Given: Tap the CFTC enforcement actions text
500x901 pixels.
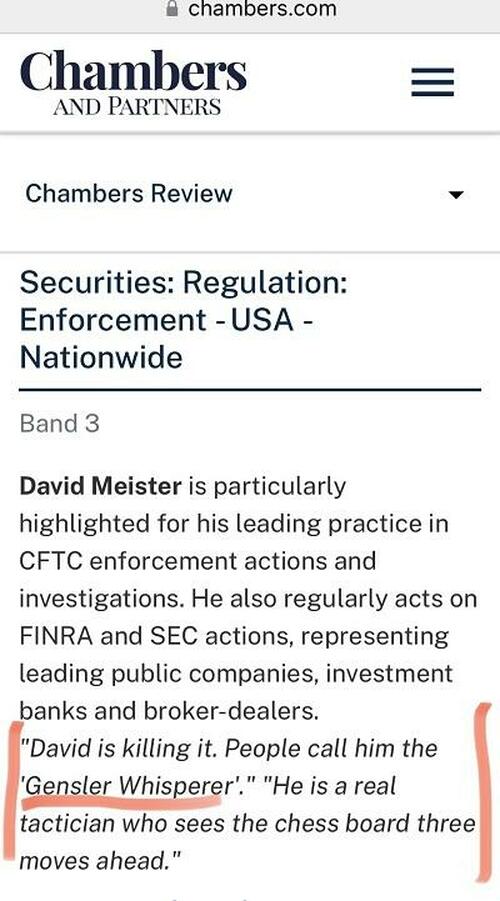Looking at the screenshot, I should [x=198, y=561].
